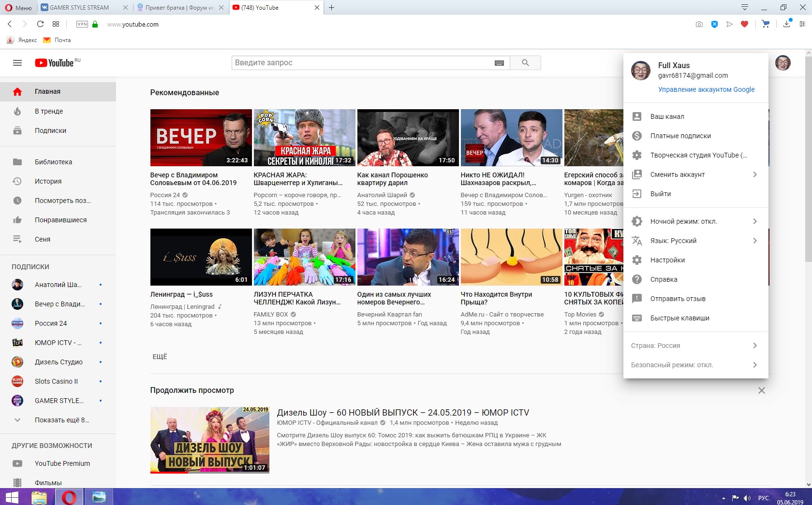Open Страна: Россия submenu
The image size is (812, 505).
tap(696, 346)
